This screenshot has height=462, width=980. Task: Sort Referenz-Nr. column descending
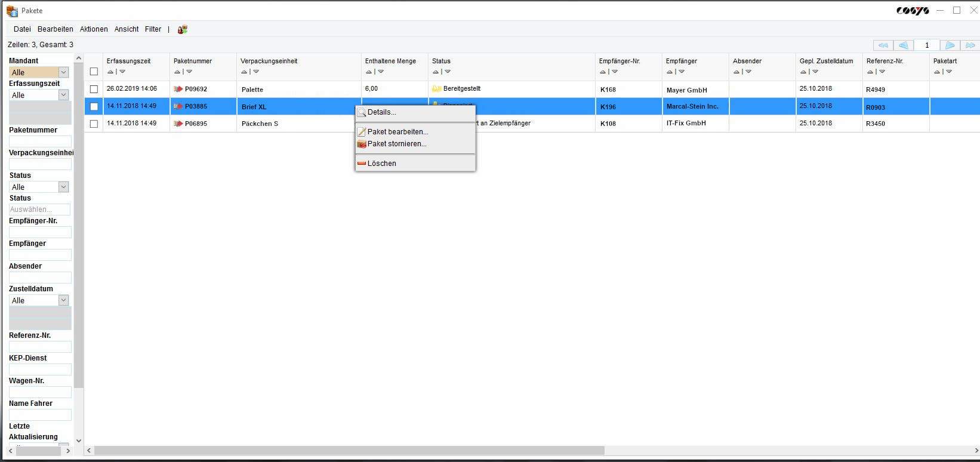tap(882, 72)
